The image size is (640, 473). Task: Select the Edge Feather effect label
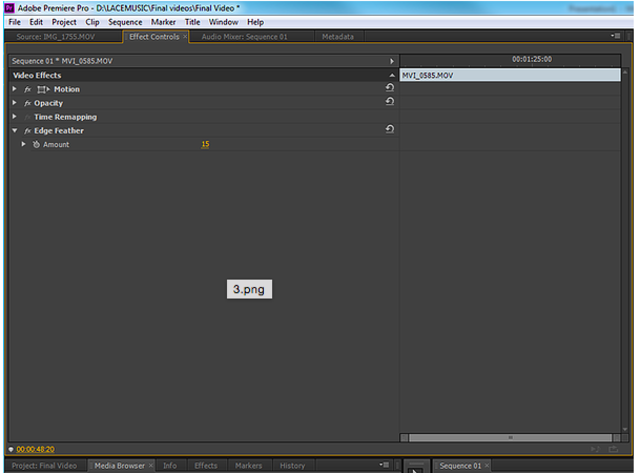[59, 131]
